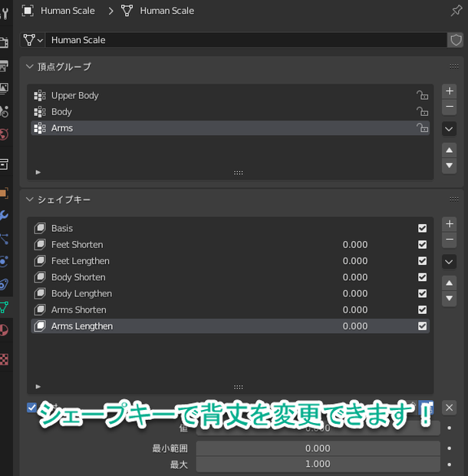This screenshot has width=468, height=476.
Task: Open shape key specials dropdown menu
Action: pyautogui.click(x=449, y=262)
